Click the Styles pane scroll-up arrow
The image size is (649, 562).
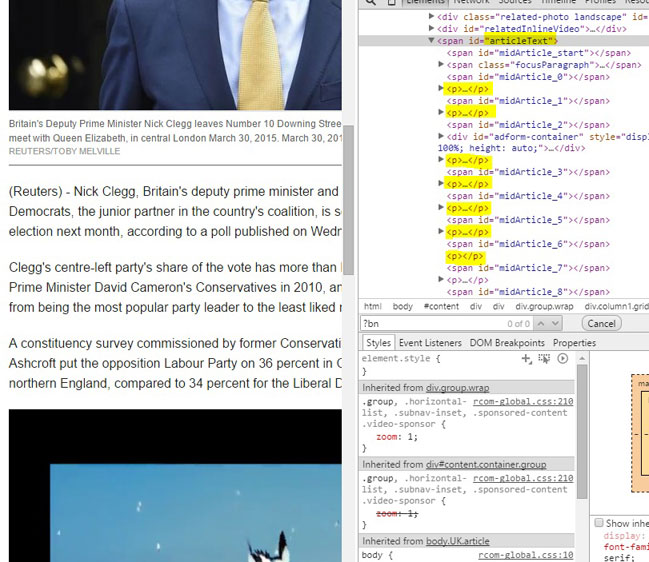click(582, 358)
